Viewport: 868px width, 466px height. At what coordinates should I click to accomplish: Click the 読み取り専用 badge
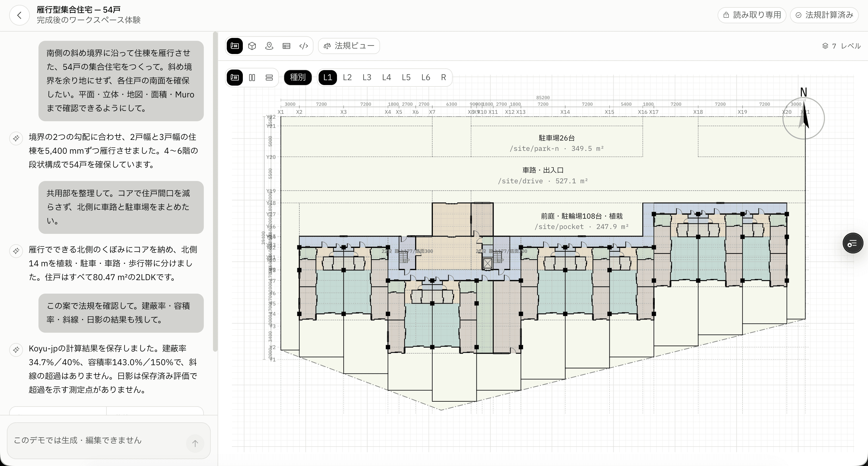pos(752,15)
